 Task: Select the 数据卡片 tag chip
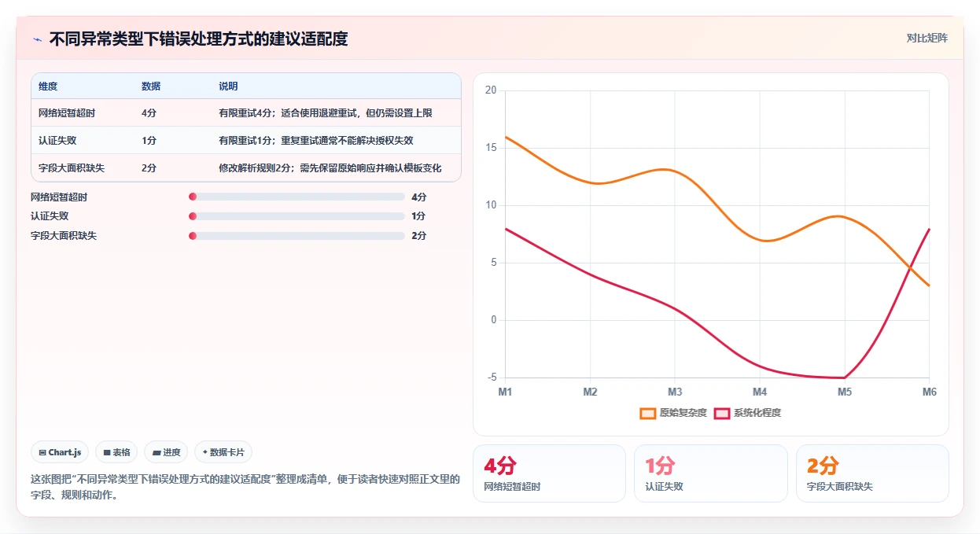pos(223,452)
